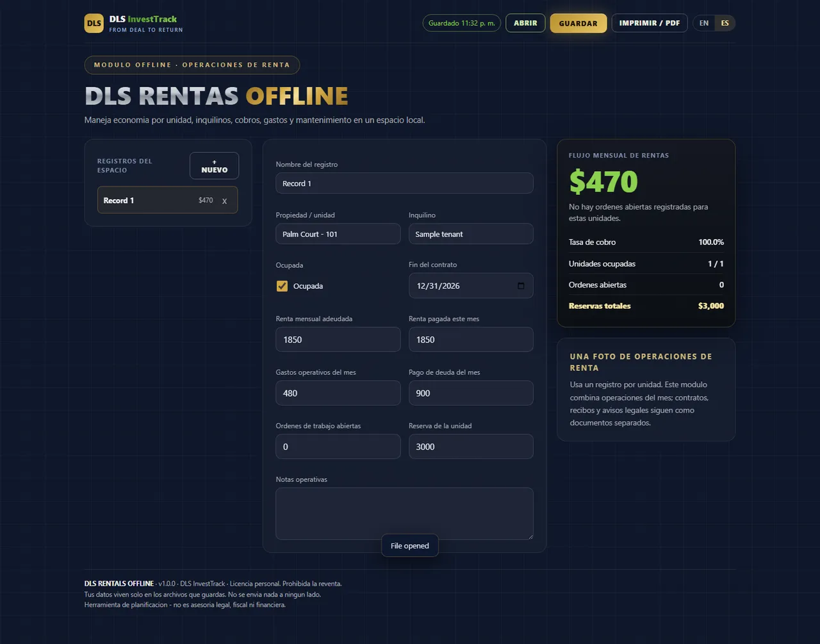Click the DLS InvestTrack brand name
The image size is (820, 644).
tap(143, 19)
